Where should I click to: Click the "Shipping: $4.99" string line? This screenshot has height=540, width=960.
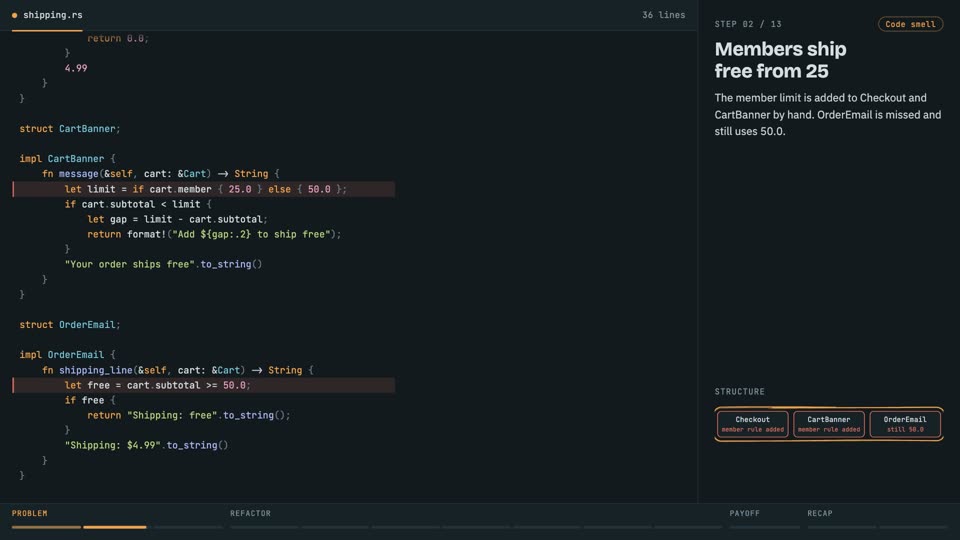click(x=146, y=445)
